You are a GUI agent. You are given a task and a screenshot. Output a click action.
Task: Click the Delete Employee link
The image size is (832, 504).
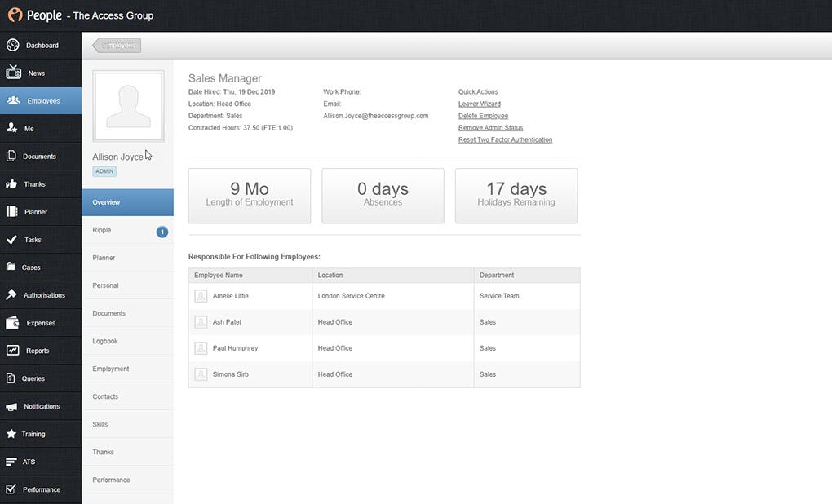click(484, 116)
